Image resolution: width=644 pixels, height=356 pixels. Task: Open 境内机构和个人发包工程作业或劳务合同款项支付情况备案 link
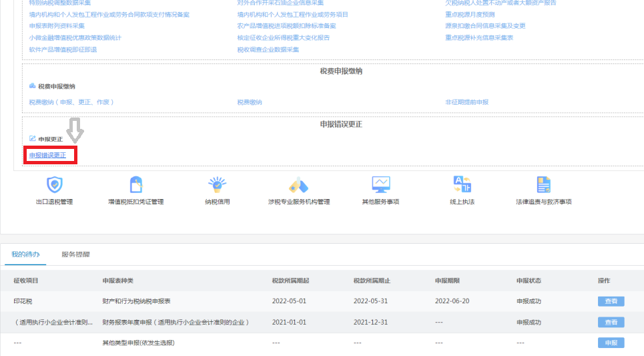pos(109,15)
